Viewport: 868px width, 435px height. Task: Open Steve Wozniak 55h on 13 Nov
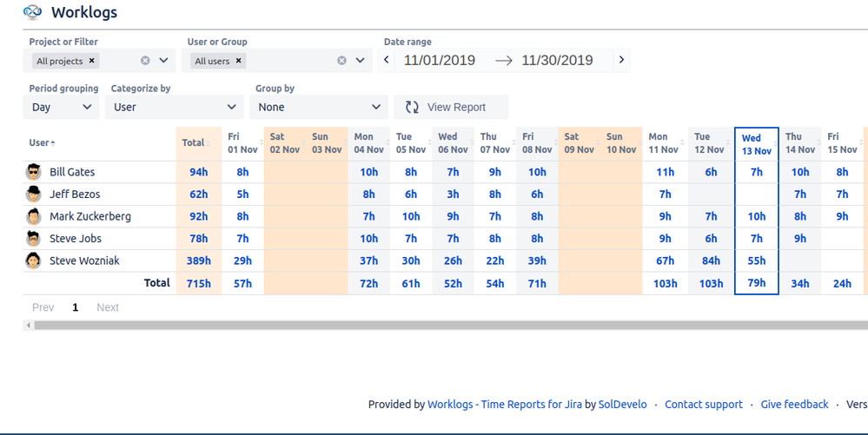click(757, 260)
